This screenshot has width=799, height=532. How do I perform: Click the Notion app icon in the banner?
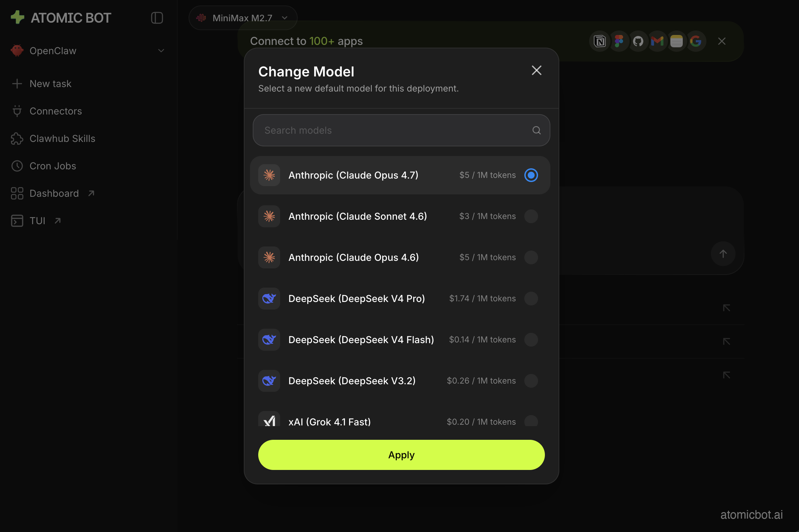(x=600, y=41)
